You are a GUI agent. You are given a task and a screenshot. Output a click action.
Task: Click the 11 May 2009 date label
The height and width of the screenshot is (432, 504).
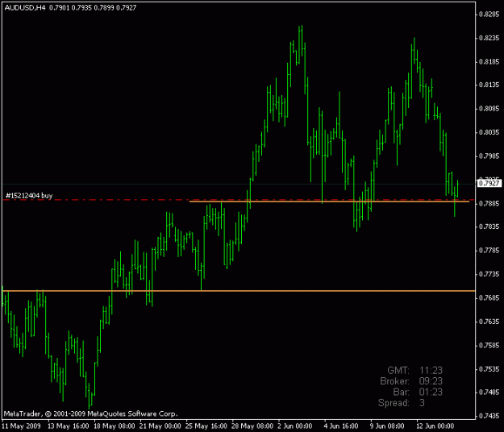point(22,426)
